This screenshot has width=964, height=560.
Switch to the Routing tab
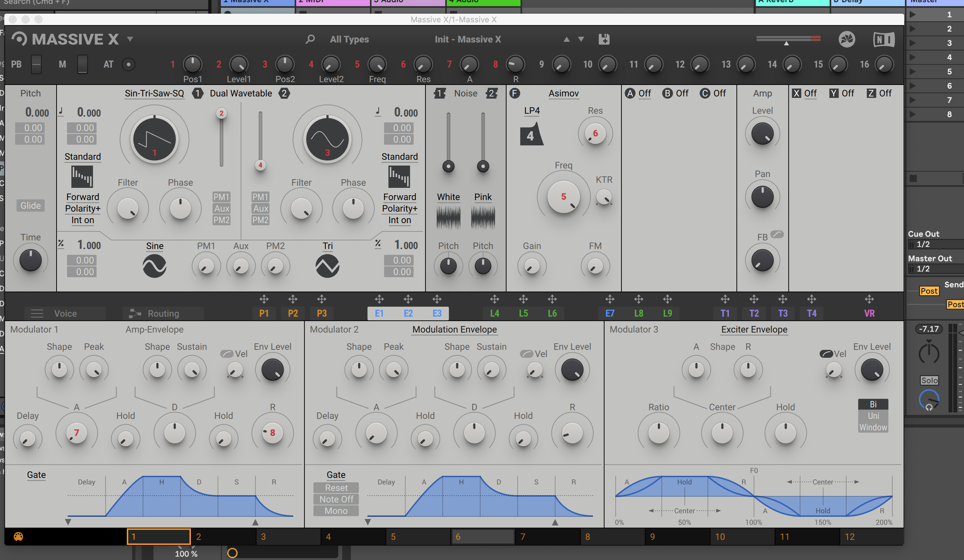point(162,313)
